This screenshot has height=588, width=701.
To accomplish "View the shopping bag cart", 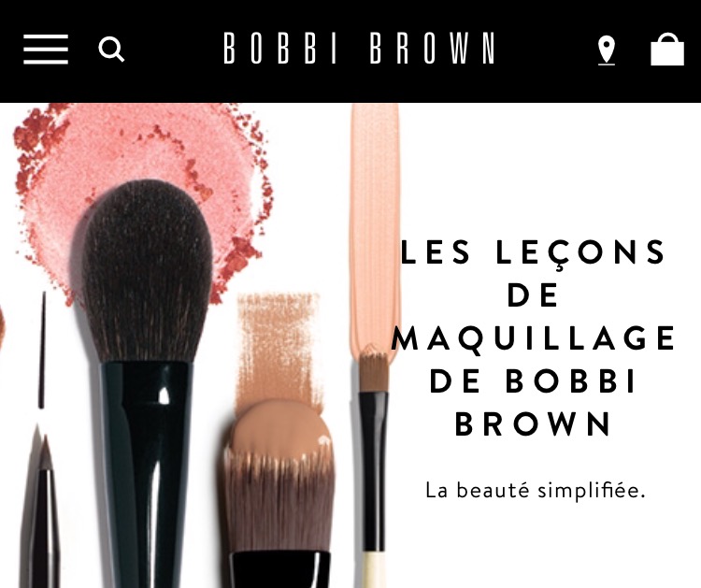I will tap(667, 50).
